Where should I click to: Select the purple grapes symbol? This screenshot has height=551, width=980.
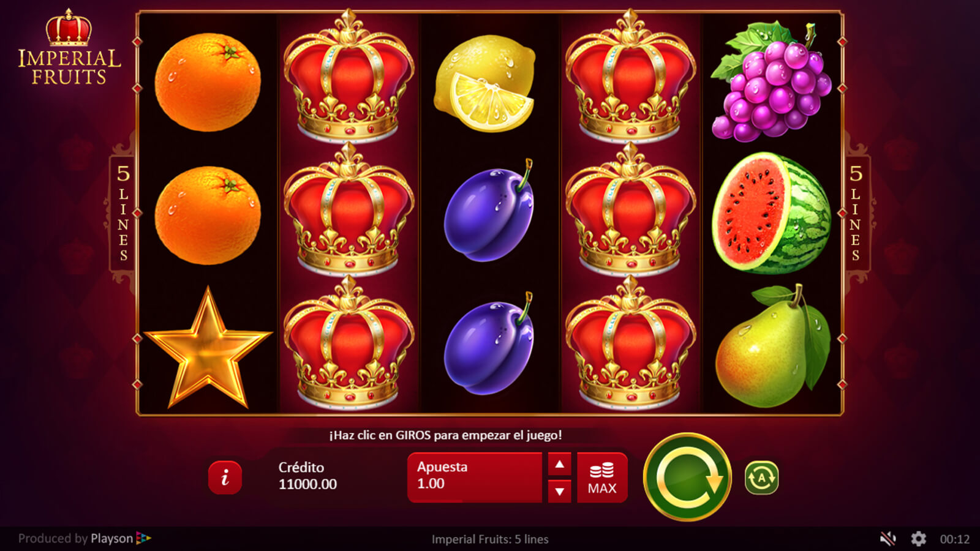(771, 81)
